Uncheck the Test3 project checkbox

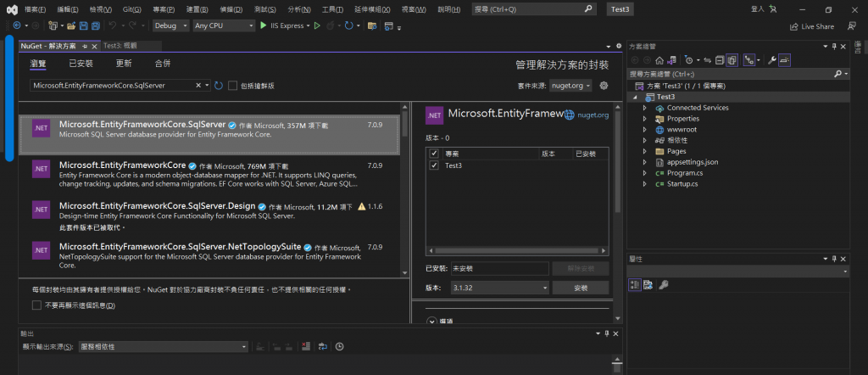(434, 165)
